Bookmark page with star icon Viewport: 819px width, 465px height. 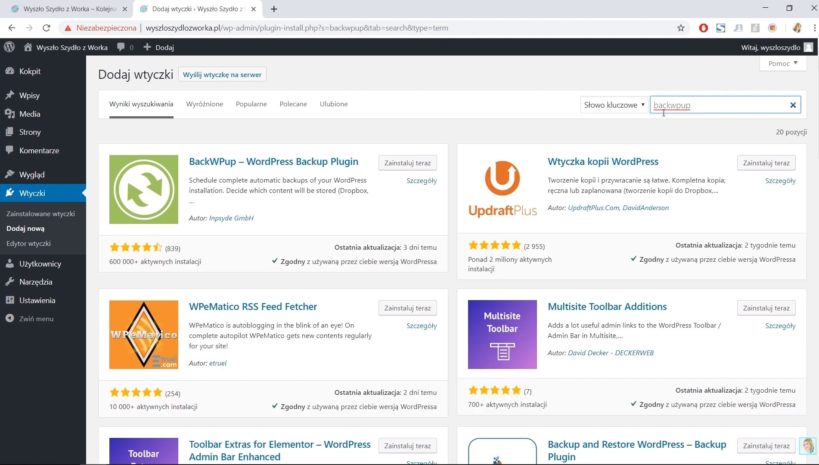pyautogui.click(x=681, y=28)
